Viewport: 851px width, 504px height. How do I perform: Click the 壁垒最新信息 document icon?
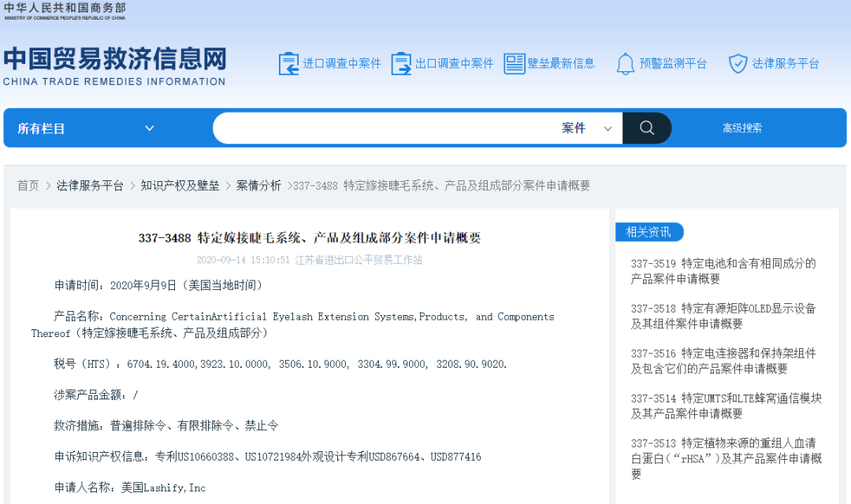[516, 62]
